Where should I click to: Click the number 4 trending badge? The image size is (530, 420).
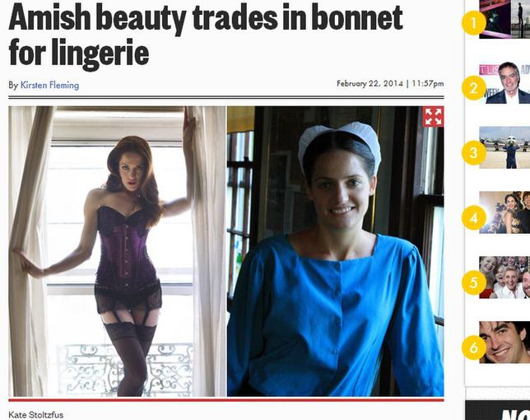click(474, 217)
